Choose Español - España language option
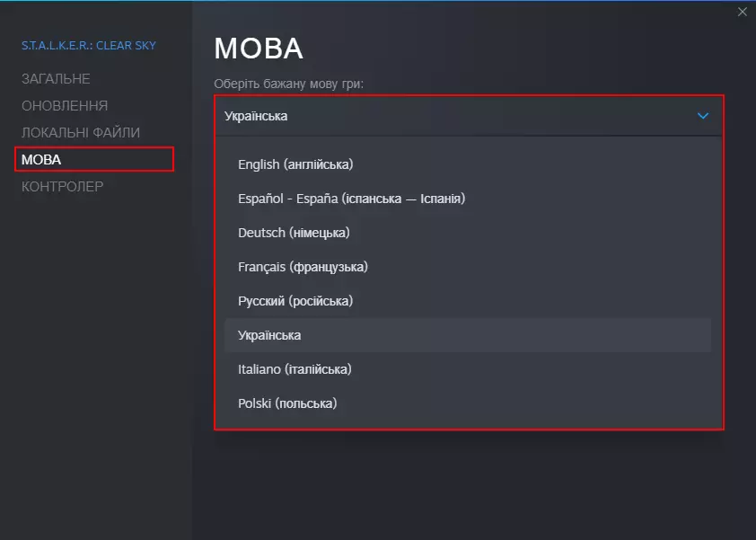This screenshot has width=756, height=540. click(x=351, y=199)
